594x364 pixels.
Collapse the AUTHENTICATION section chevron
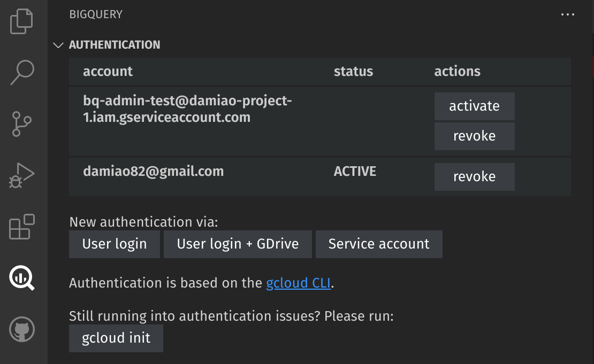point(58,45)
